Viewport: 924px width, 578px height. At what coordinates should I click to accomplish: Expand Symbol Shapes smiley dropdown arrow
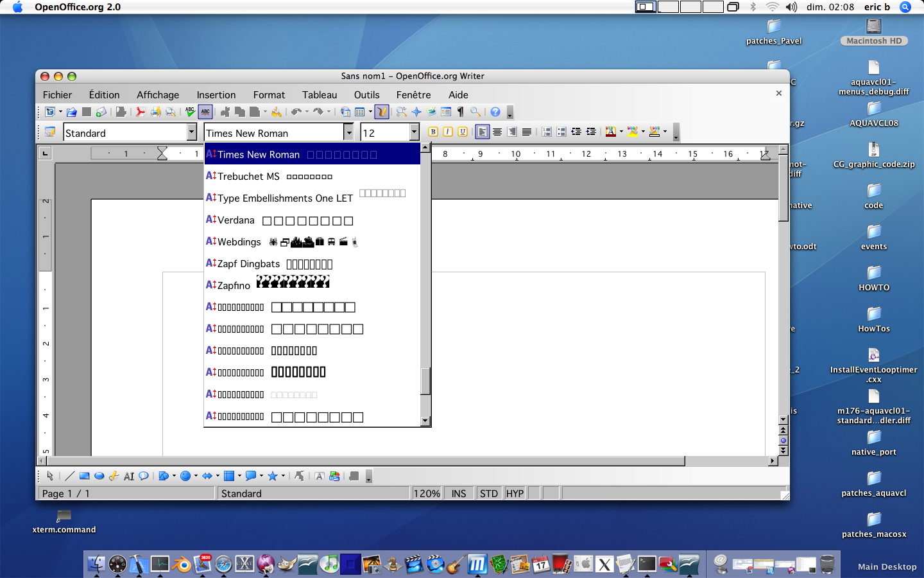[x=196, y=476]
